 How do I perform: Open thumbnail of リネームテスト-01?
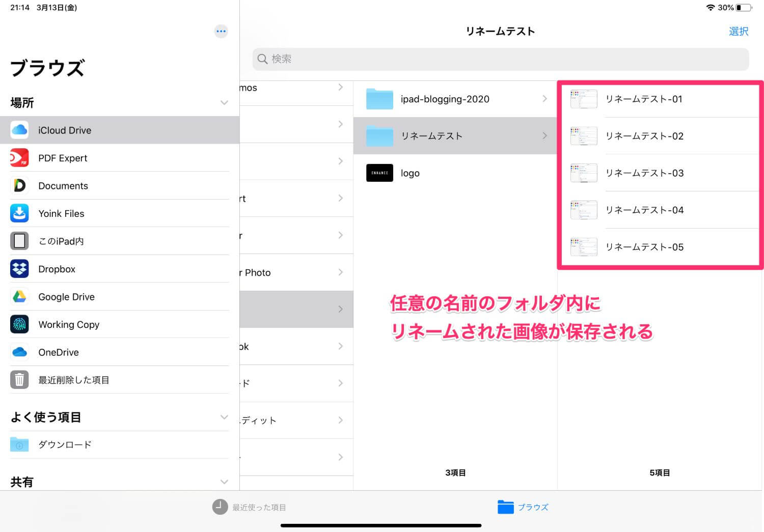pyautogui.click(x=584, y=99)
